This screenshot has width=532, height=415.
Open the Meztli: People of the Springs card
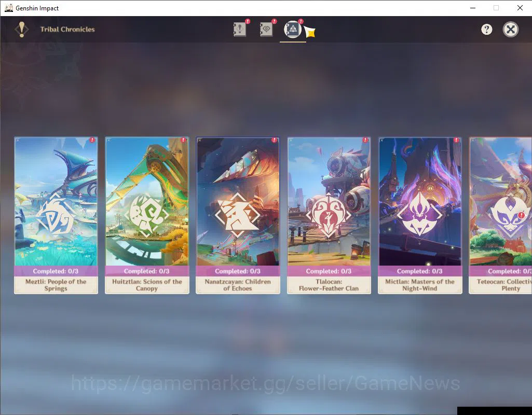56,215
